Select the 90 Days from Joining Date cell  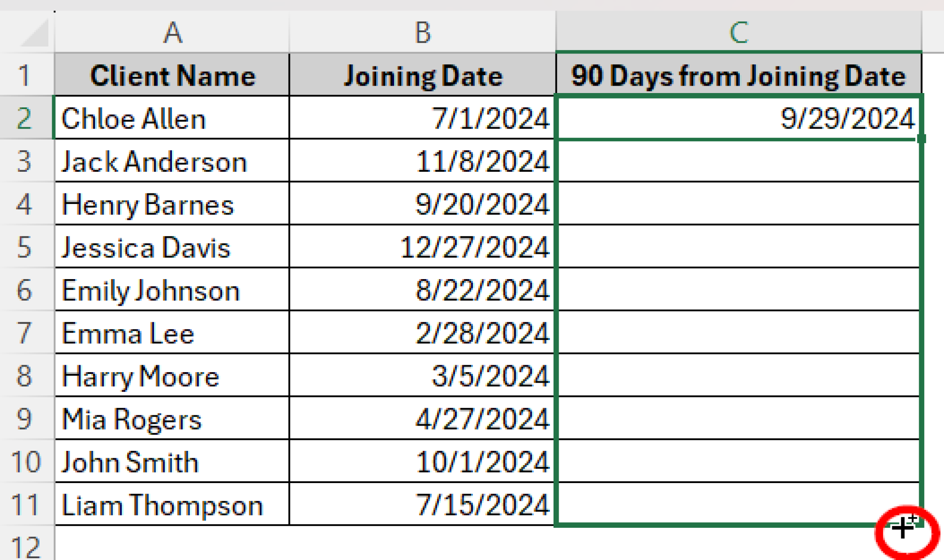(x=738, y=75)
